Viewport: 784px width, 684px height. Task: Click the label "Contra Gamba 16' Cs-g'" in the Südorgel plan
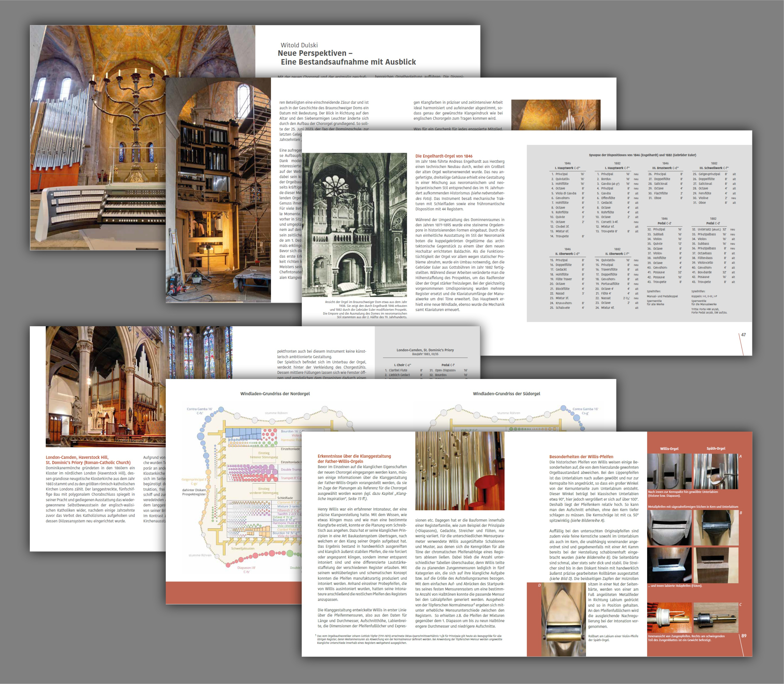[x=585, y=411]
